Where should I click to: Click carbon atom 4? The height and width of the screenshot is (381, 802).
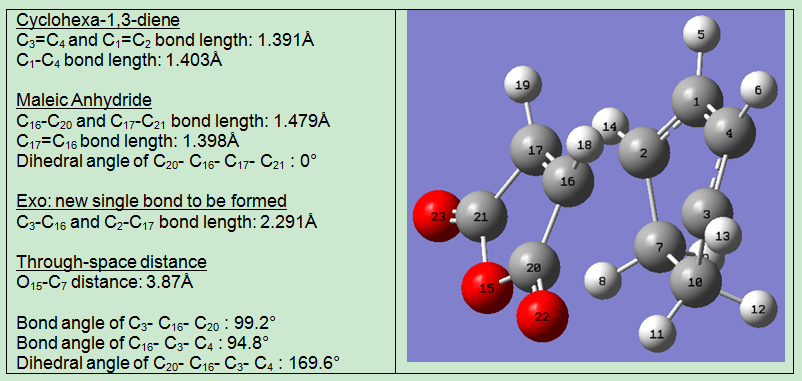click(x=730, y=133)
